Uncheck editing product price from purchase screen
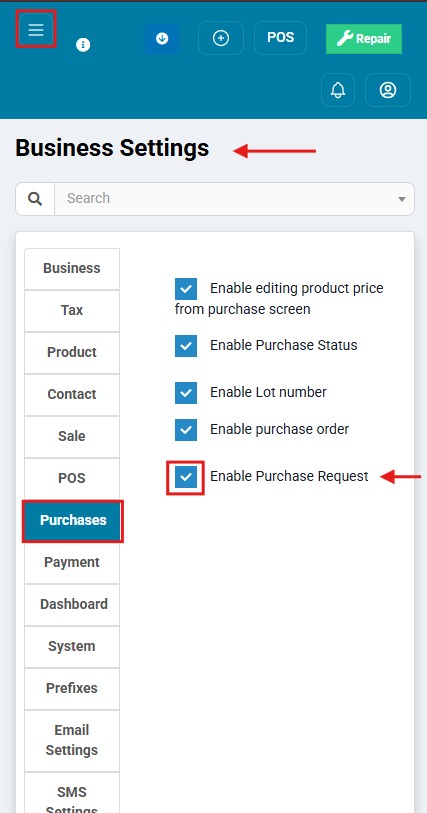 (x=186, y=289)
